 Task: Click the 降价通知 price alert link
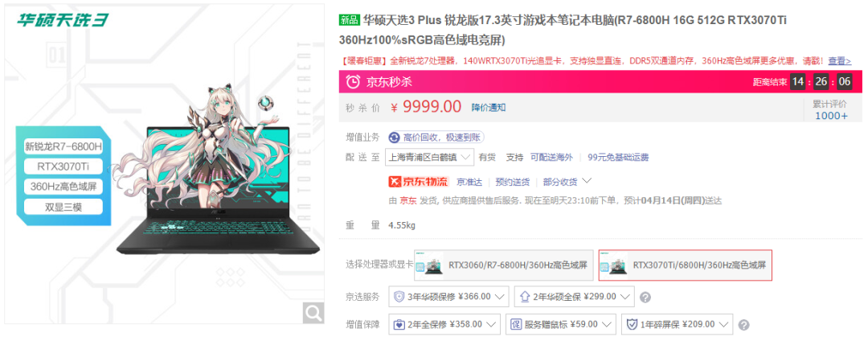(x=489, y=108)
